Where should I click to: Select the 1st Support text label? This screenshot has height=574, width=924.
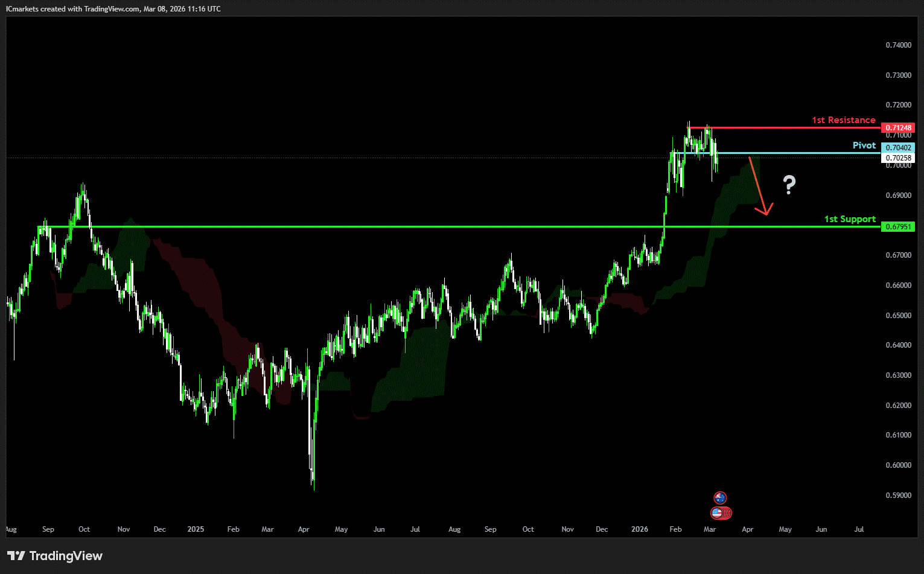tap(850, 219)
